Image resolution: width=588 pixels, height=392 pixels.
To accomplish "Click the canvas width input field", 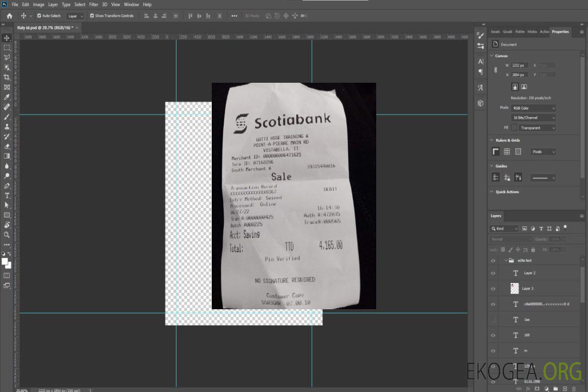I will click(x=519, y=65).
